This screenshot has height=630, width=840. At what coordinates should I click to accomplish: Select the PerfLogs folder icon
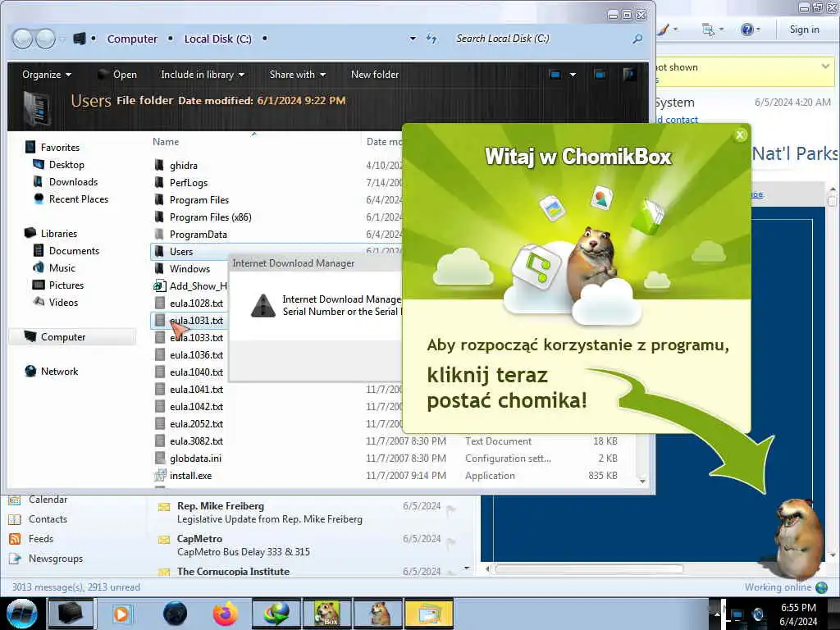pos(159,183)
